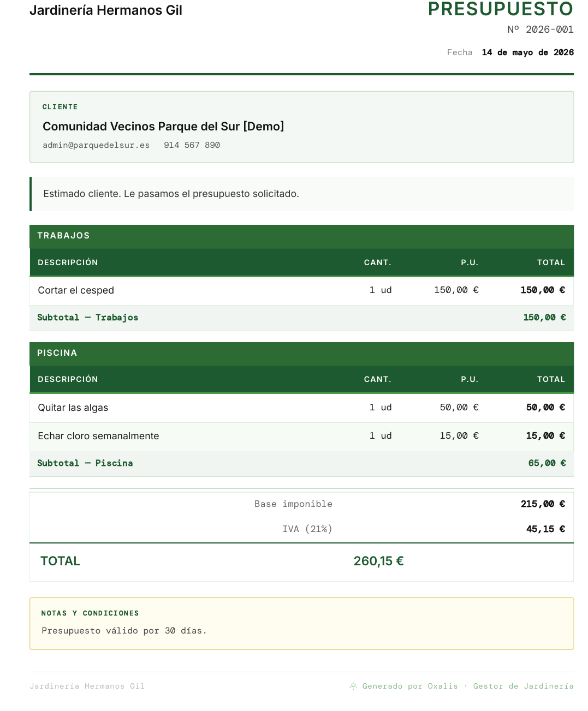This screenshot has width=588, height=711.
Task: Click the Cortar el cesped row description
Action: pyautogui.click(x=76, y=290)
